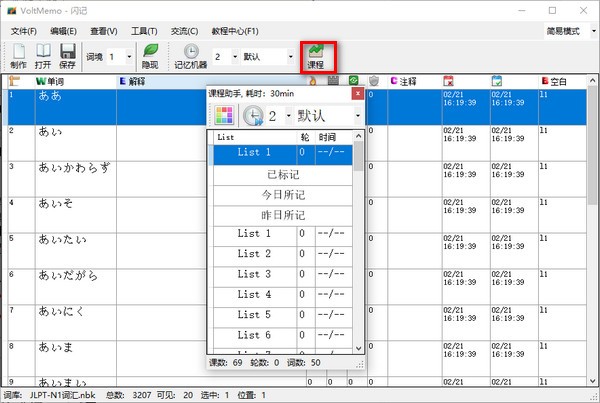Select 今日所记 in the course list

pyautogui.click(x=283, y=194)
